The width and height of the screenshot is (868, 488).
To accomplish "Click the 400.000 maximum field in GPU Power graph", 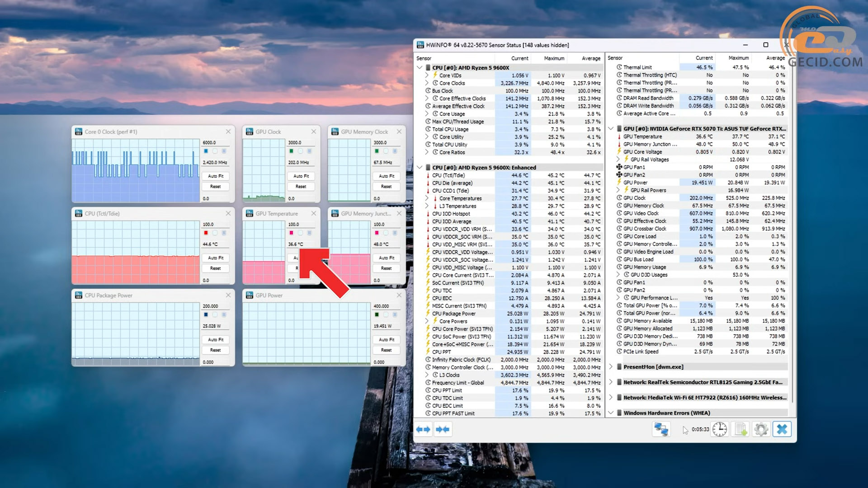I will click(x=387, y=306).
